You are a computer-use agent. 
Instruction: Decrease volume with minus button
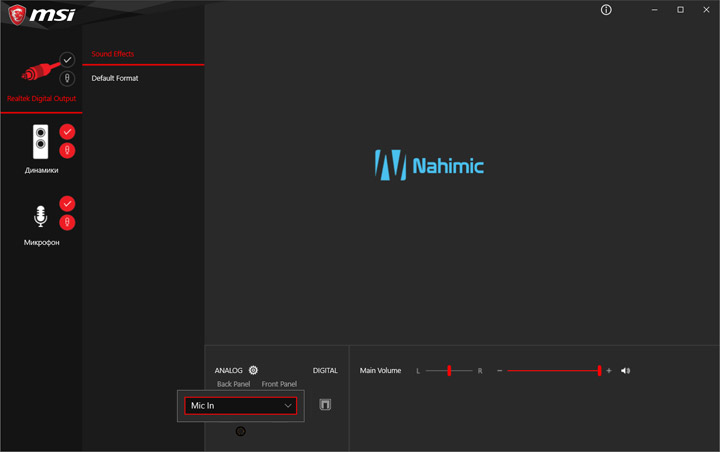(x=500, y=371)
